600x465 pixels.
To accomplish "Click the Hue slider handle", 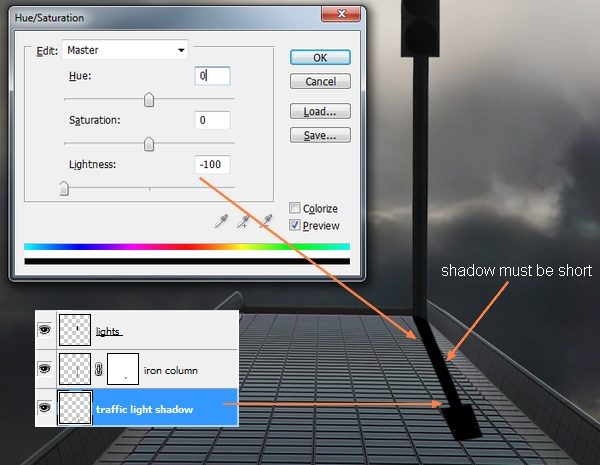I will 149,100.
